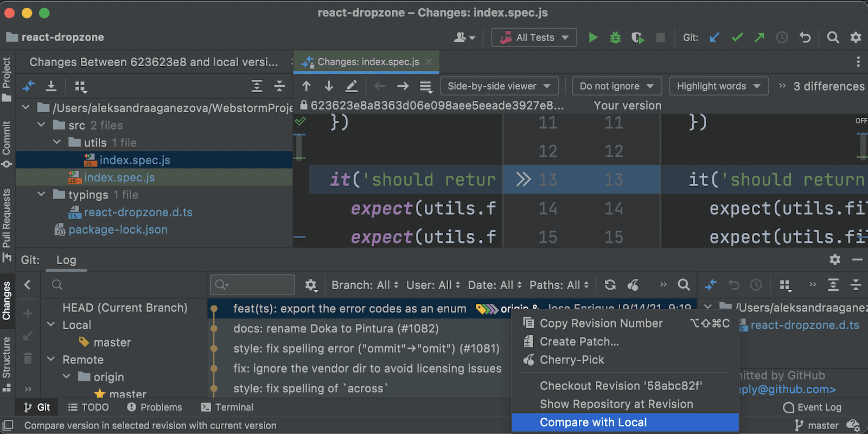This screenshot has width=868, height=434.
Task: Collapse the src folder node
Action: (41, 125)
